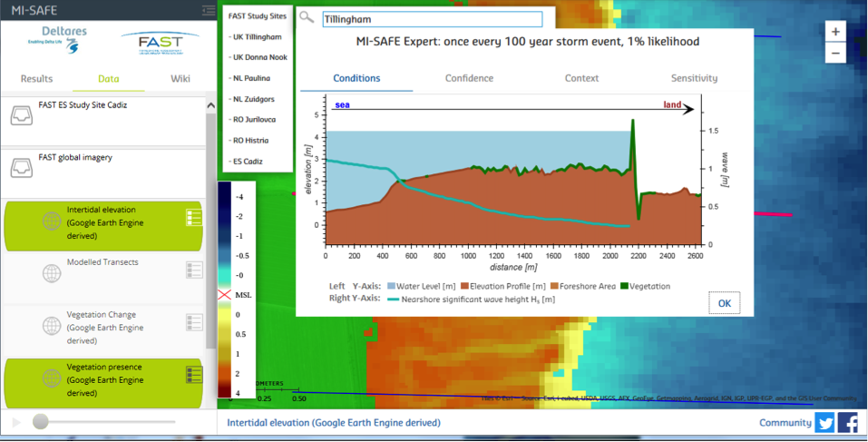Click the Vegetation presence globe icon

52,378
